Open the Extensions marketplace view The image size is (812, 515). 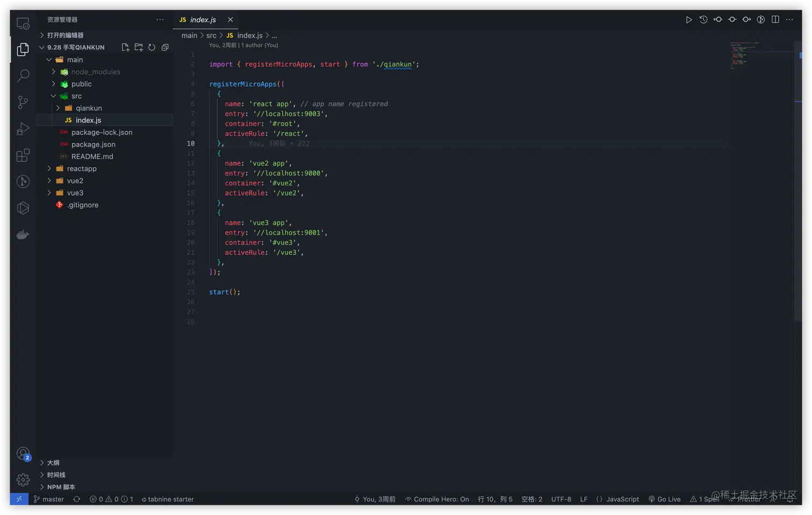[23, 155]
